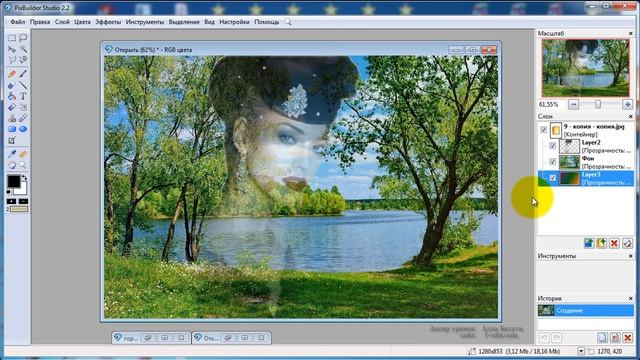This screenshot has width=640, height=360.
Task: Select the Gradient tool
Action: pos(12,107)
